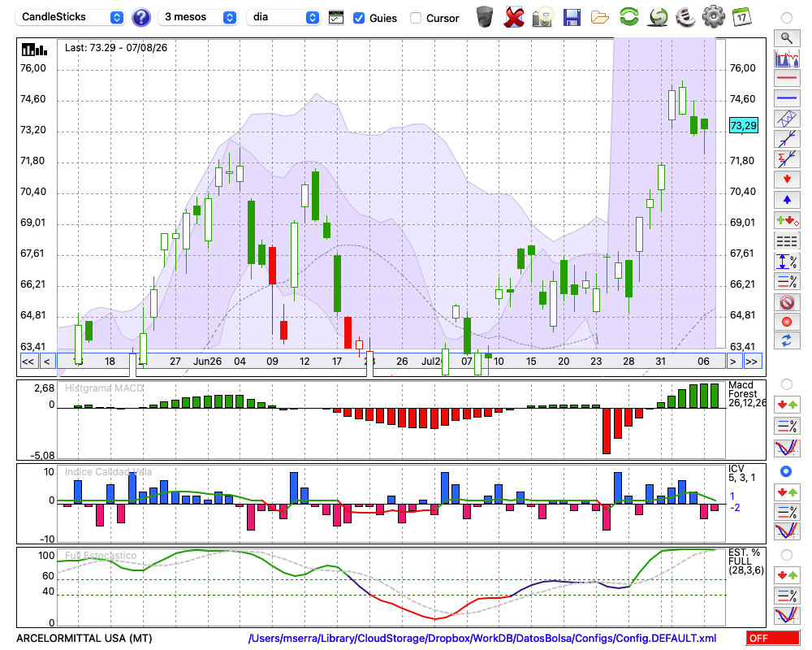812x650 pixels.
Task: Select the blue horizontal line tool
Action: tap(787, 98)
